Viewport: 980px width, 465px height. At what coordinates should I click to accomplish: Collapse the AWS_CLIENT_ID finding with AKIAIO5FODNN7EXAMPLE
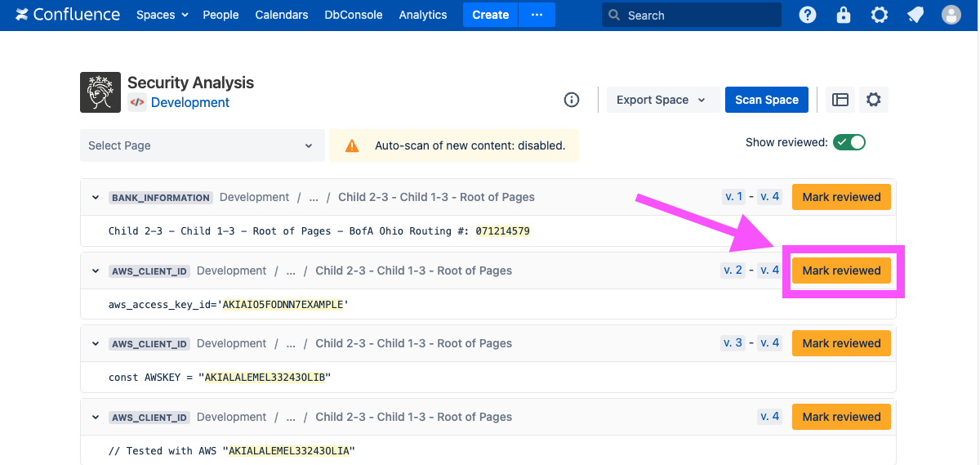click(x=96, y=271)
